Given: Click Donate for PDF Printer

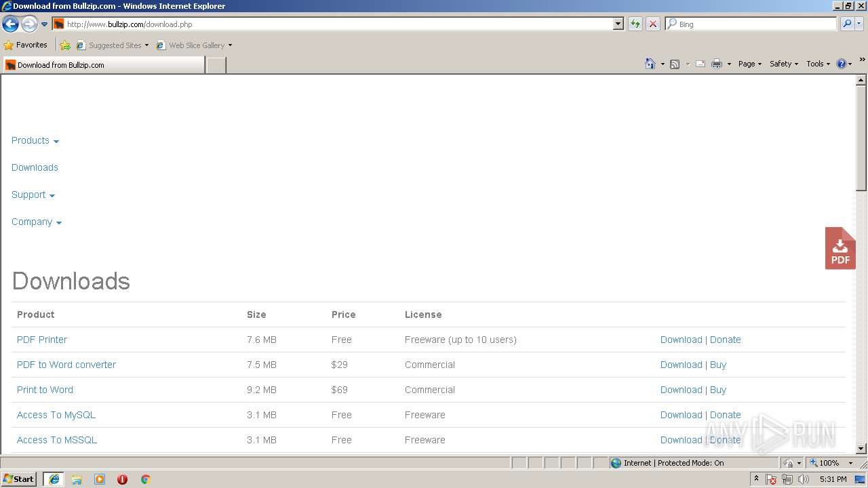Looking at the screenshot, I should click(725, 340).
